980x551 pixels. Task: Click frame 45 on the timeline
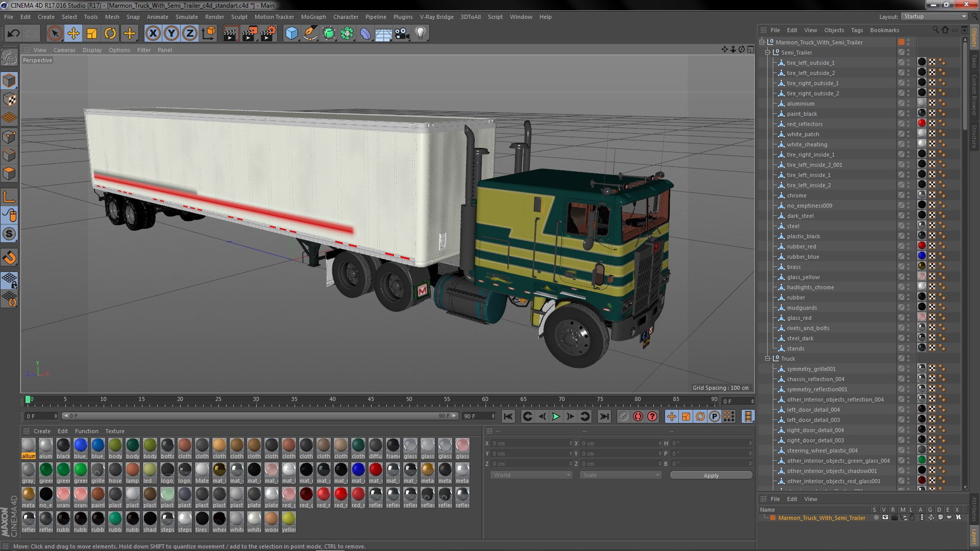point(371,400)
